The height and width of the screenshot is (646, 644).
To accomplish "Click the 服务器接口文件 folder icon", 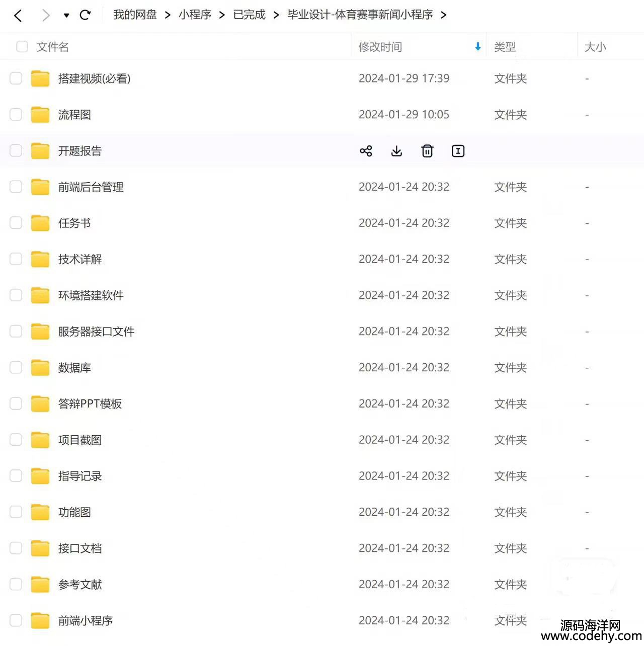I will click(40, 332).
